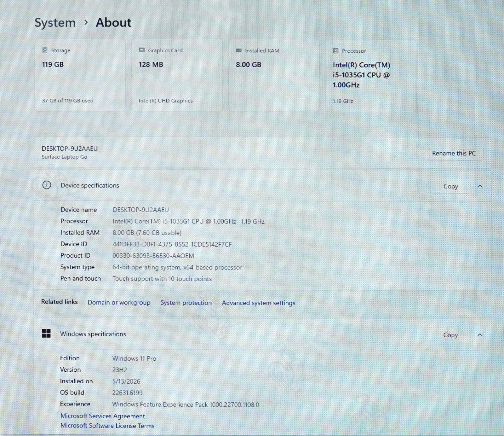Click the 1.19 GHz text in Processor card

(x=343, y=101)
